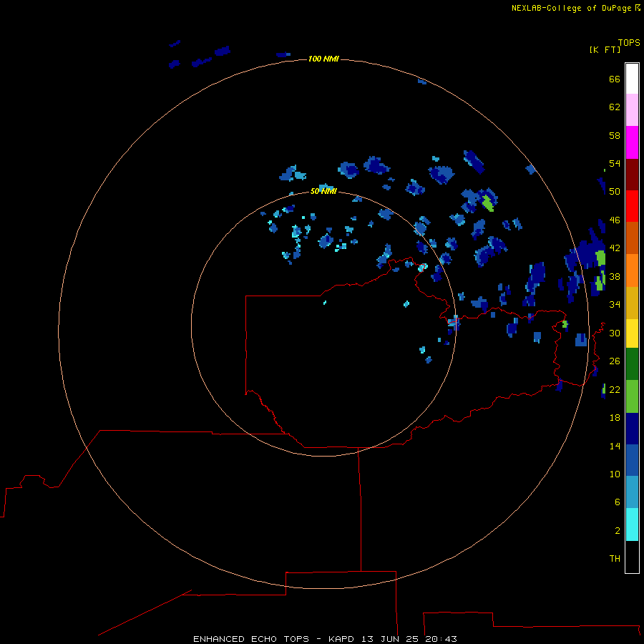Viewport: 644px width, 644px height.
Task: Click the black TH threshold swatch
Action: (x=632, y=557)
